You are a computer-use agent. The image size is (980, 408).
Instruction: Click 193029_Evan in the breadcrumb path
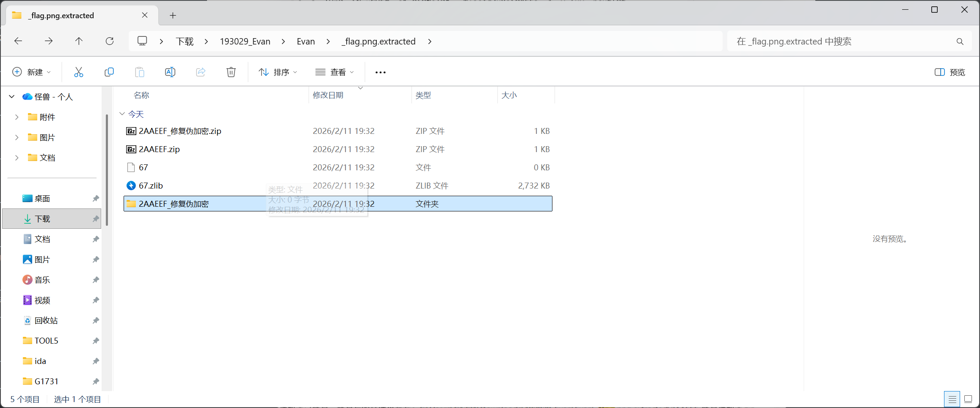pos(245,42)
